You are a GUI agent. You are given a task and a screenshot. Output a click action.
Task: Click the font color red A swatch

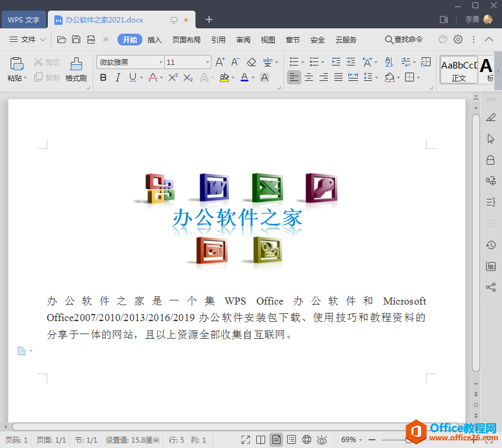tap(244, 77)
